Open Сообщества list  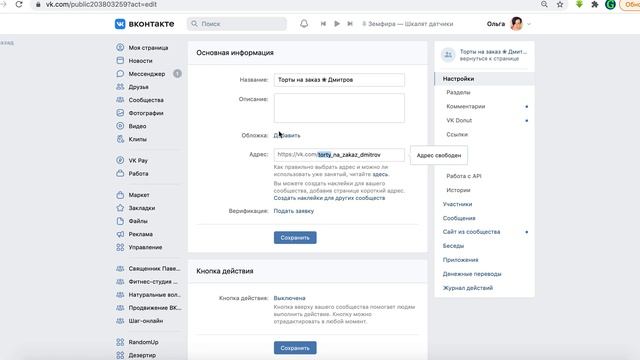click(140, 100)
